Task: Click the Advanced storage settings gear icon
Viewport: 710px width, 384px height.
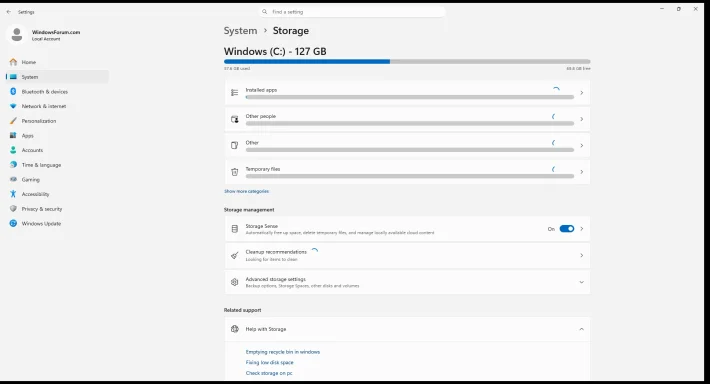Action: tap(235, 282)
